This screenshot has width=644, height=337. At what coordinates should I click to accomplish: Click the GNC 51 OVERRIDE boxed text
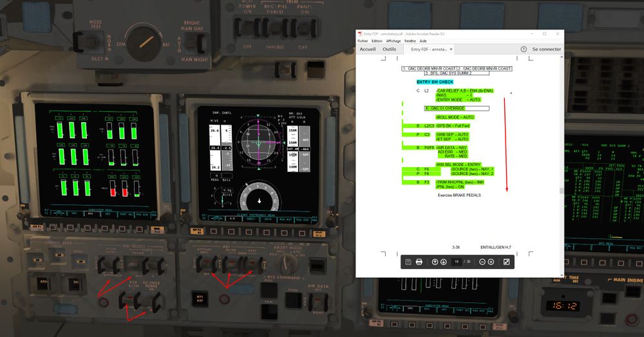[457, 109]
